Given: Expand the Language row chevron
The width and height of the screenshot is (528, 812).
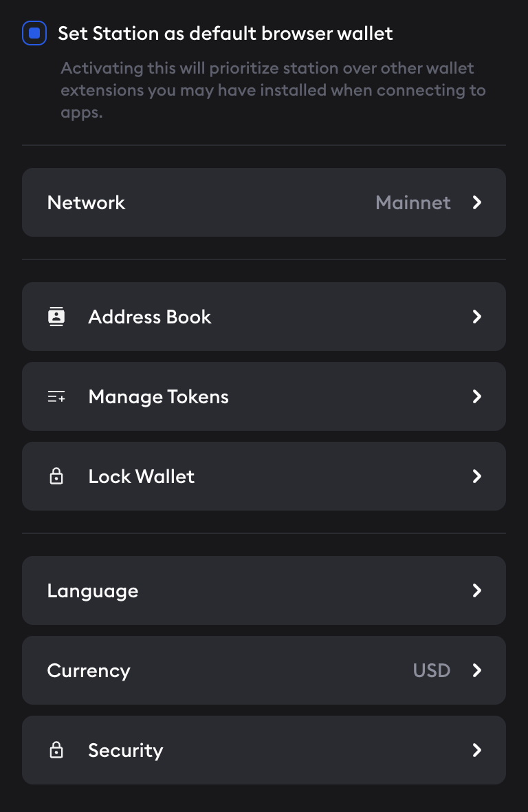Looking at the screenshot, I should [x=477, y=590].
